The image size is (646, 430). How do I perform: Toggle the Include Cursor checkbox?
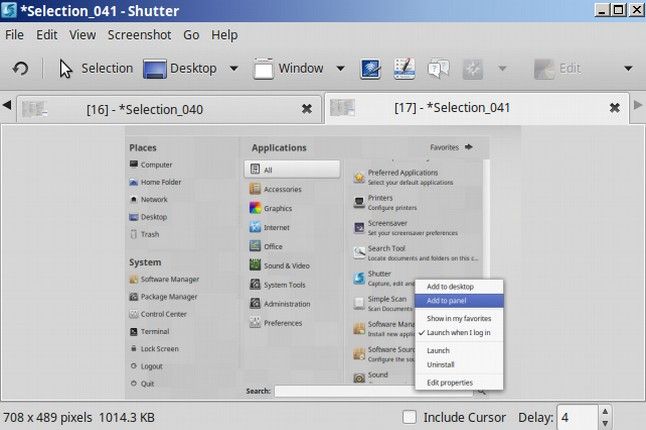tap(409, 417)
